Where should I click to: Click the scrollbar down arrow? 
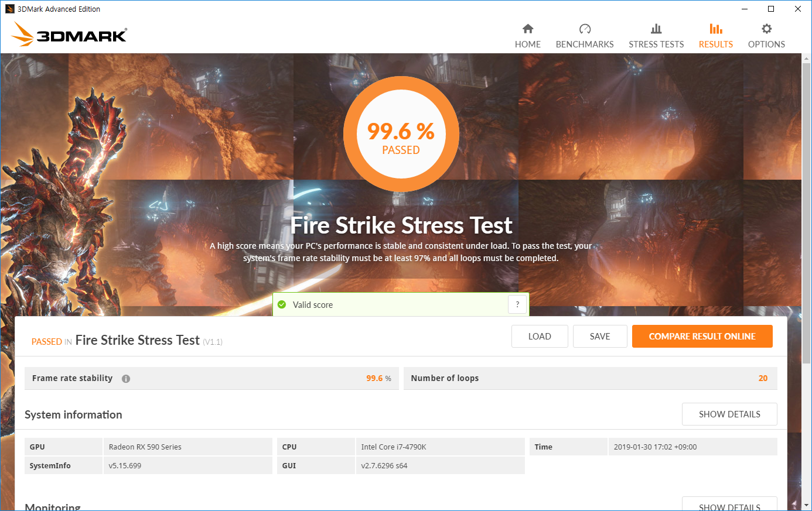click(806, 505)
